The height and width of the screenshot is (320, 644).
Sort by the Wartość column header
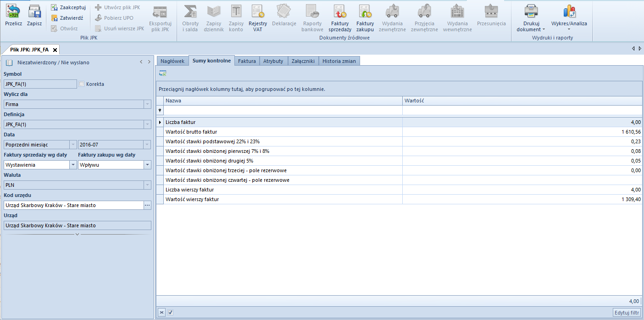coord(522,101)
